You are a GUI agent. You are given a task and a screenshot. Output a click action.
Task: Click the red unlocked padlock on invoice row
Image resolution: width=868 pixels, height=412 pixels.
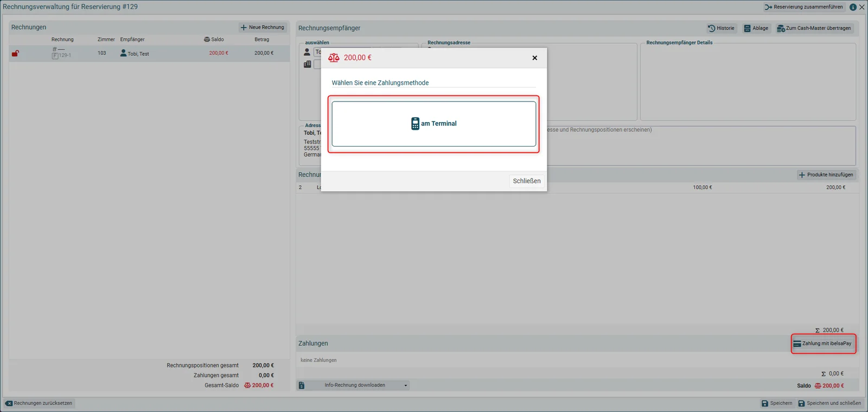(16, 53)
